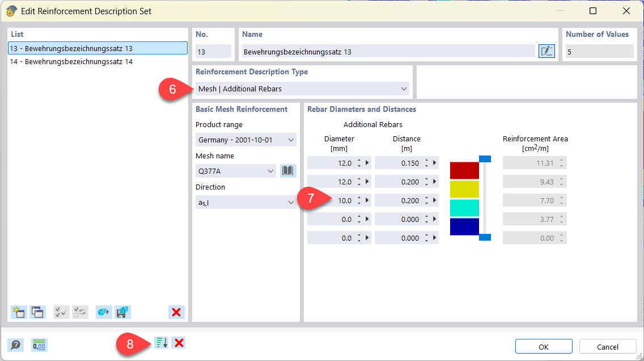Open the units and decimals 0,00 icon
644x361 pixels.
click(39, 345)
